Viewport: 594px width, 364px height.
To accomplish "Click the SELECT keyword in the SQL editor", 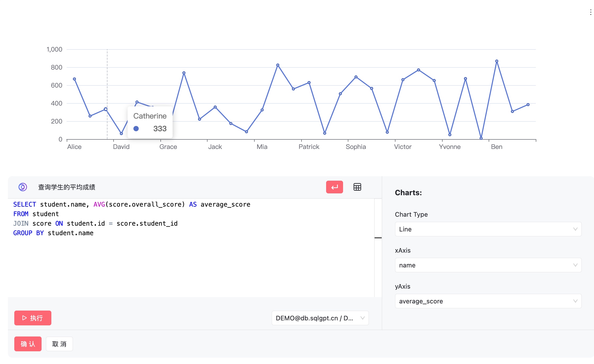I will [x=25, y=204].
